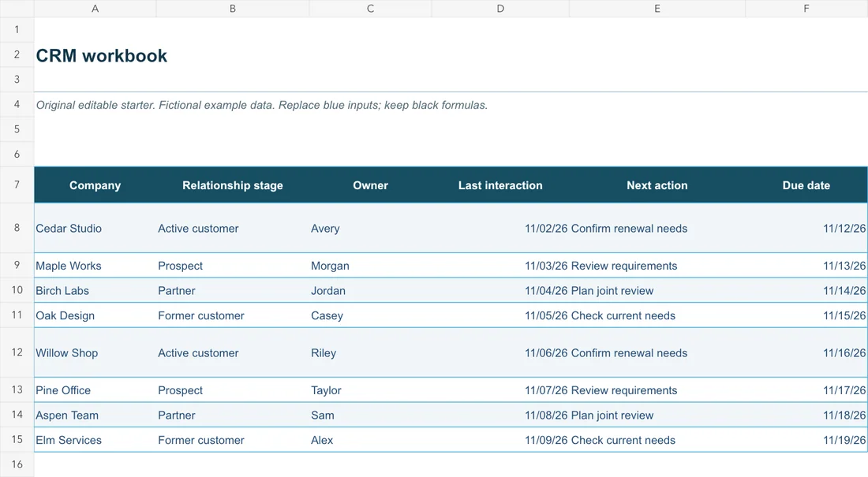
Task: Click the due date 11/19/26
Action: [806, 440]
